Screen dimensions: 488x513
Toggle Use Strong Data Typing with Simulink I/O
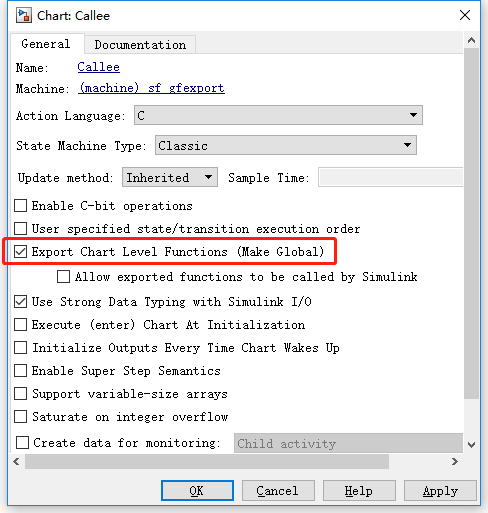[21, 302]
